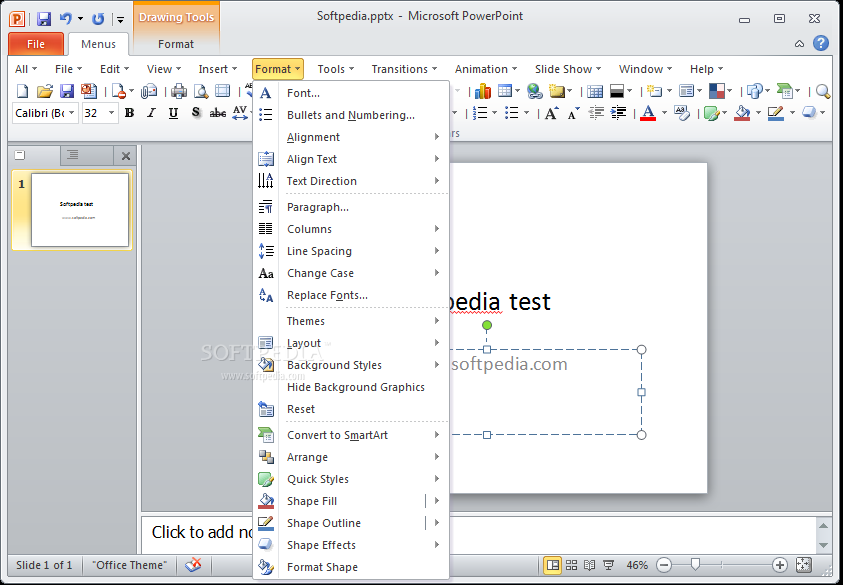Start Slide Show from status bar icon

coord(608,565)
